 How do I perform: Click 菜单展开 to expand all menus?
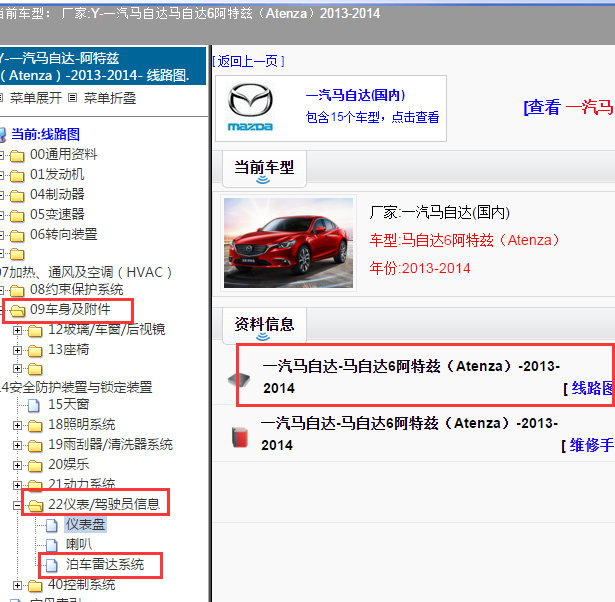click(x=36, y=98)
